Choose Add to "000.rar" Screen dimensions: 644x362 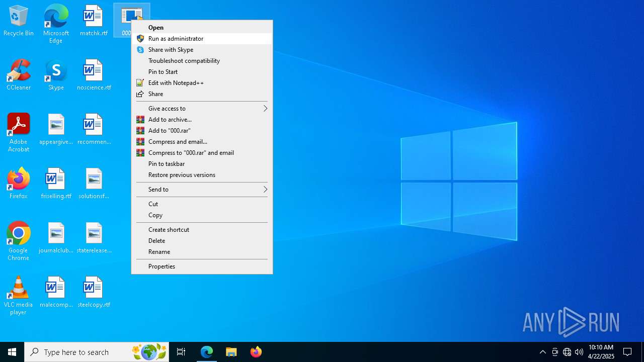coord(202,131)
